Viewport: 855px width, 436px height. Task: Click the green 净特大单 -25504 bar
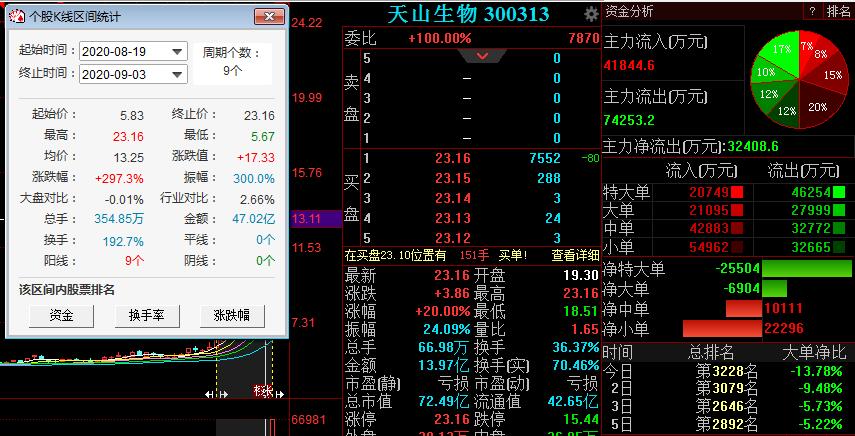coord(806,269)
